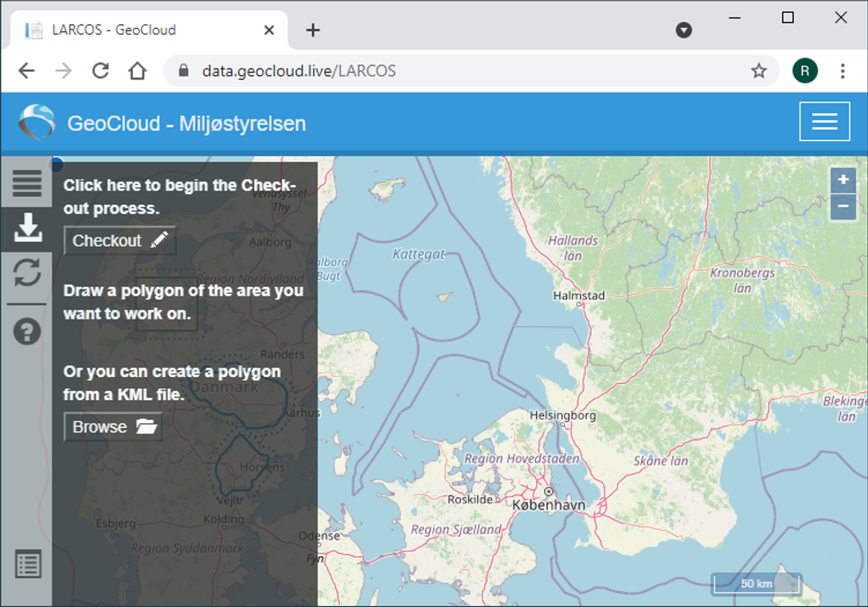Reload the page with the refresh icon
The image size is (868, 608).
click(100, 71)
